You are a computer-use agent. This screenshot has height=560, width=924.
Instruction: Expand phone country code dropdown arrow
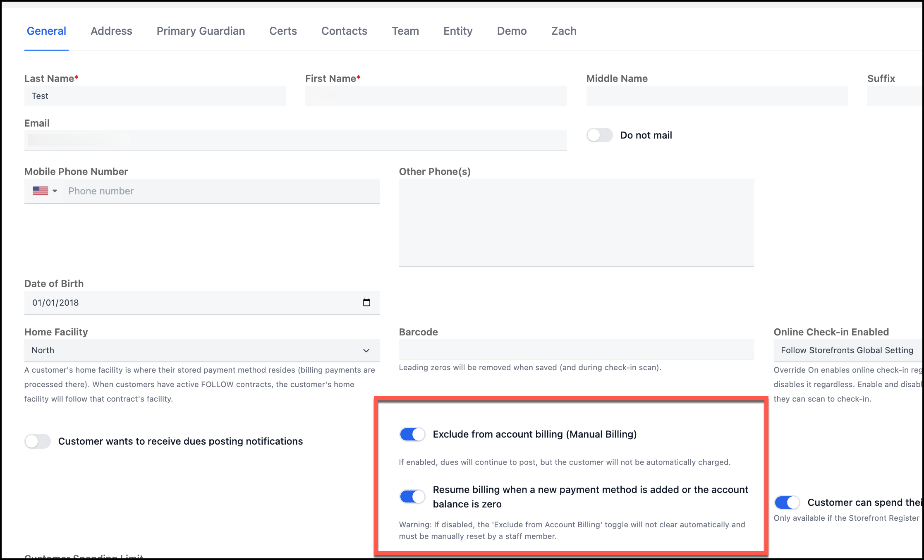click(55, 191)
